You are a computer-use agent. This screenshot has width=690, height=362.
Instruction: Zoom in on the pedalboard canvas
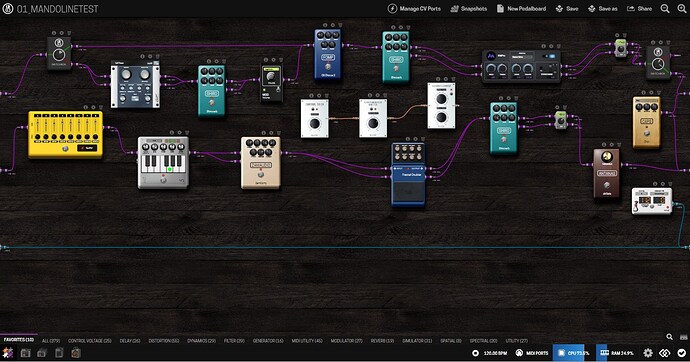tap(682, 9)
